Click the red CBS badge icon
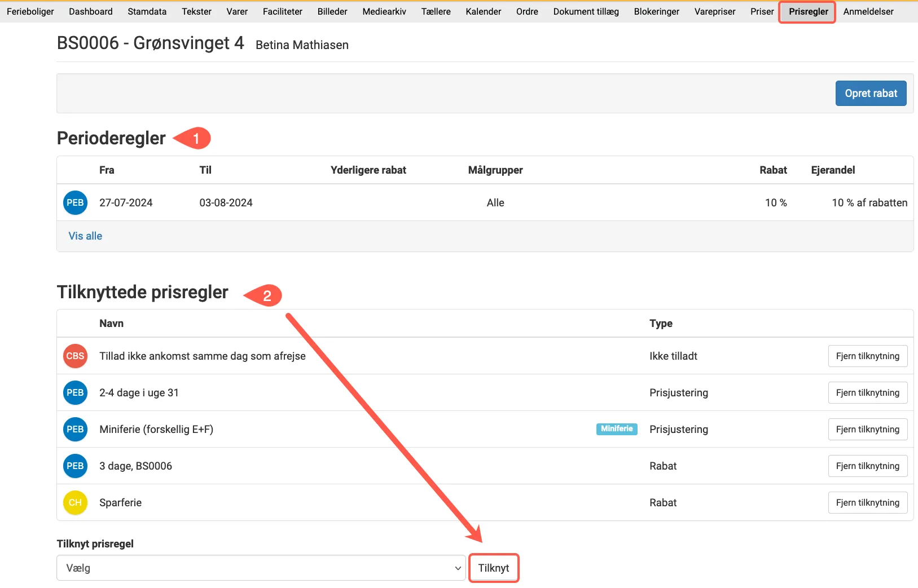 (75, 356)
